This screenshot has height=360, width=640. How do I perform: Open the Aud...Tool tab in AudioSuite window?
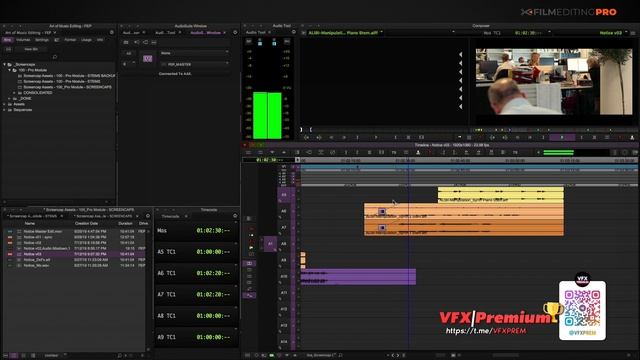click(x=166, y=33)
